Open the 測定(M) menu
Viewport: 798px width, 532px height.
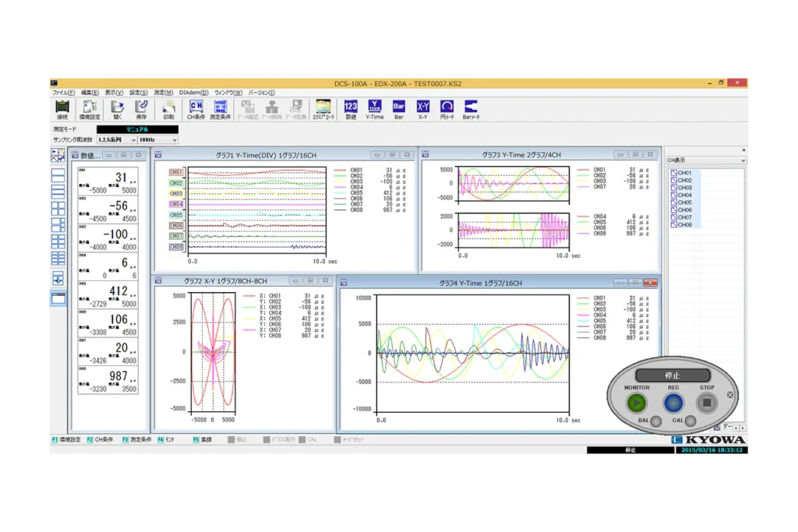pyautogui.click(x=163, y=93)
